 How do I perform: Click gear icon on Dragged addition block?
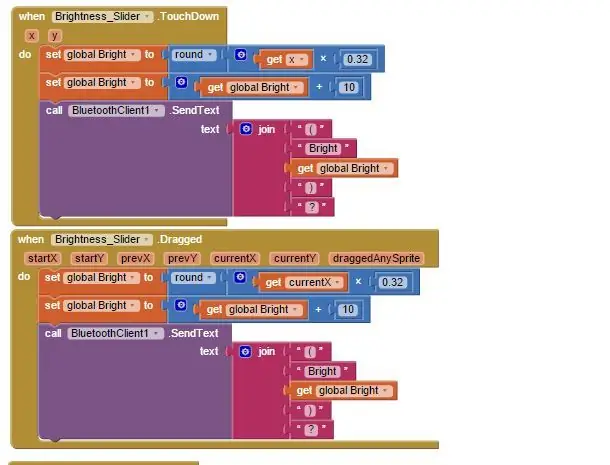point(180,305)
